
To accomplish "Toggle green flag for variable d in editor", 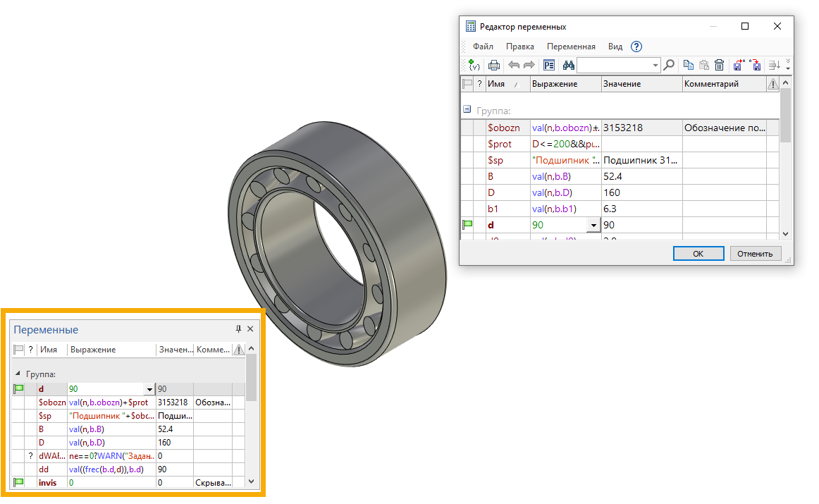I will click(467, 225).
